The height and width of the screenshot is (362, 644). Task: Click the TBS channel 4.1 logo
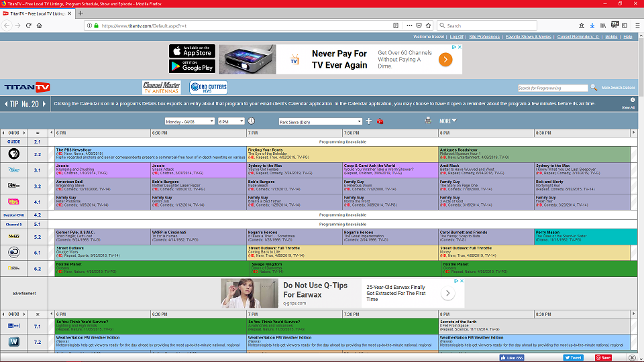(x=13, y=202)
